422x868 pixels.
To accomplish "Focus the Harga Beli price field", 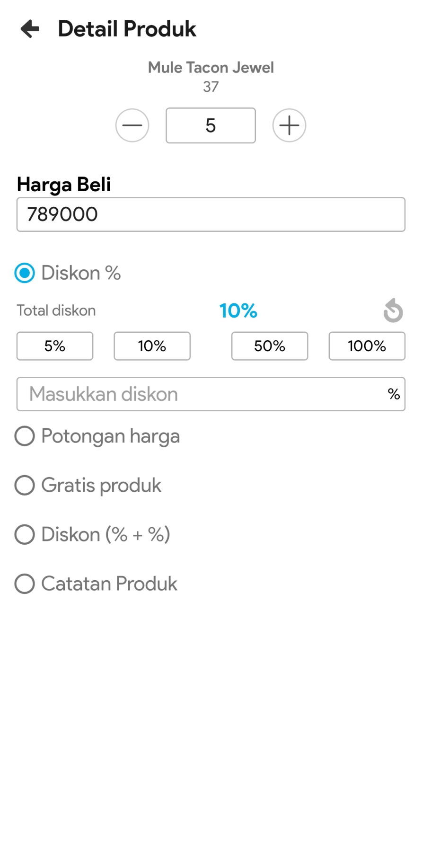I will (x=211, y=214).
